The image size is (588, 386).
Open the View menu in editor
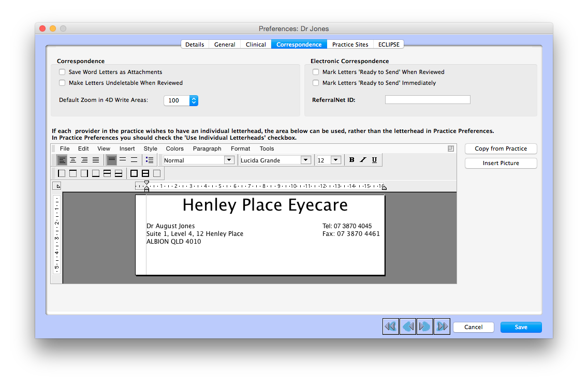click(104, 149)
